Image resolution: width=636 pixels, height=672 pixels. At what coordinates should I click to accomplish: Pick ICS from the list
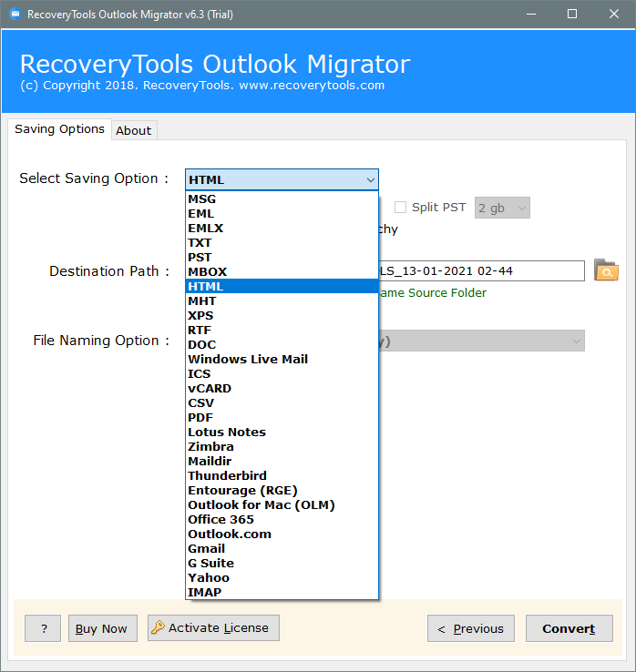point(282,373)
